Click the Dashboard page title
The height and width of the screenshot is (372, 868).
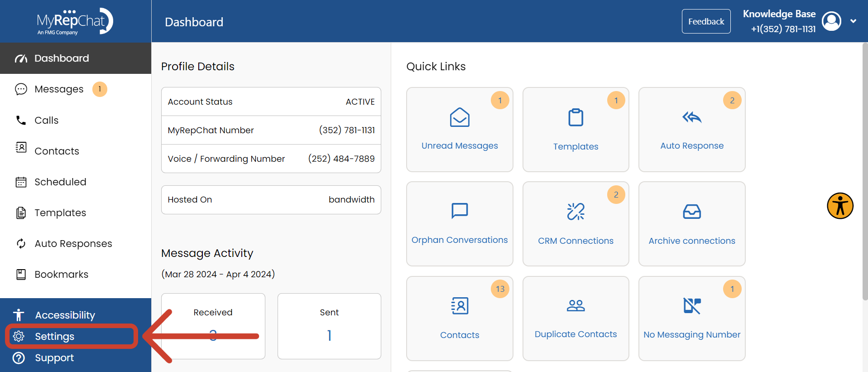coord(194,22)
